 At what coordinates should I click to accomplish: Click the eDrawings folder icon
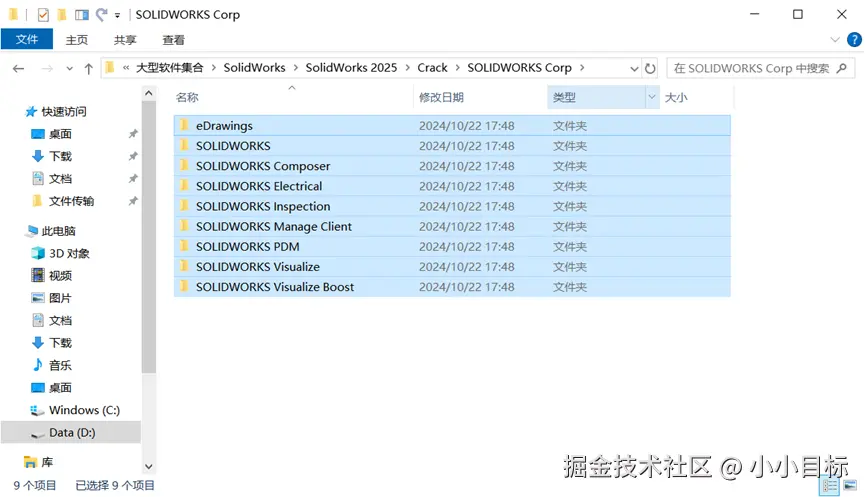coord(184,125)
